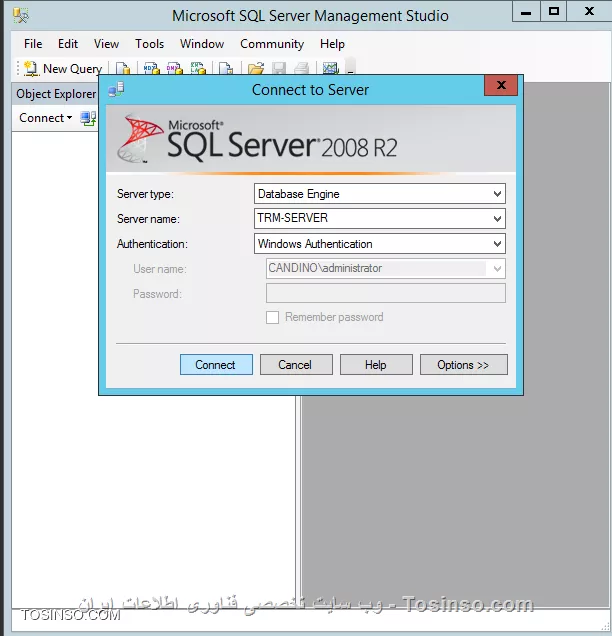Open the File menu
Image resolution: width=612 pixels, height=636 pixels.
33,44
